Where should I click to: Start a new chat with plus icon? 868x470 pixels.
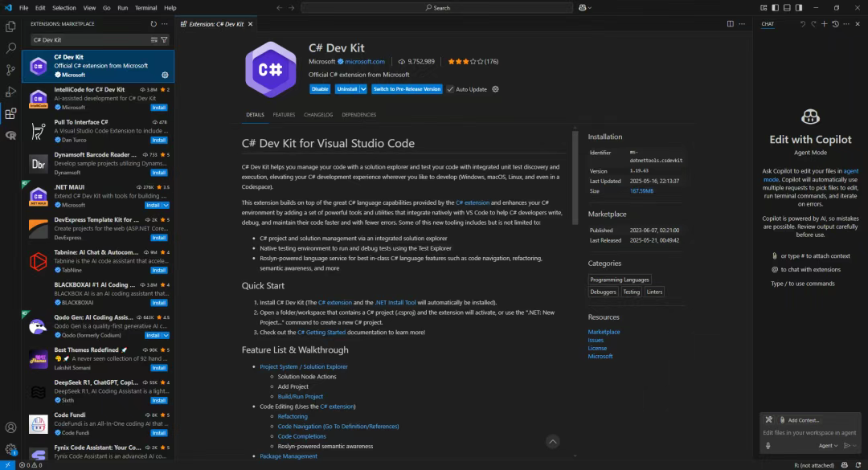(824, 24)
